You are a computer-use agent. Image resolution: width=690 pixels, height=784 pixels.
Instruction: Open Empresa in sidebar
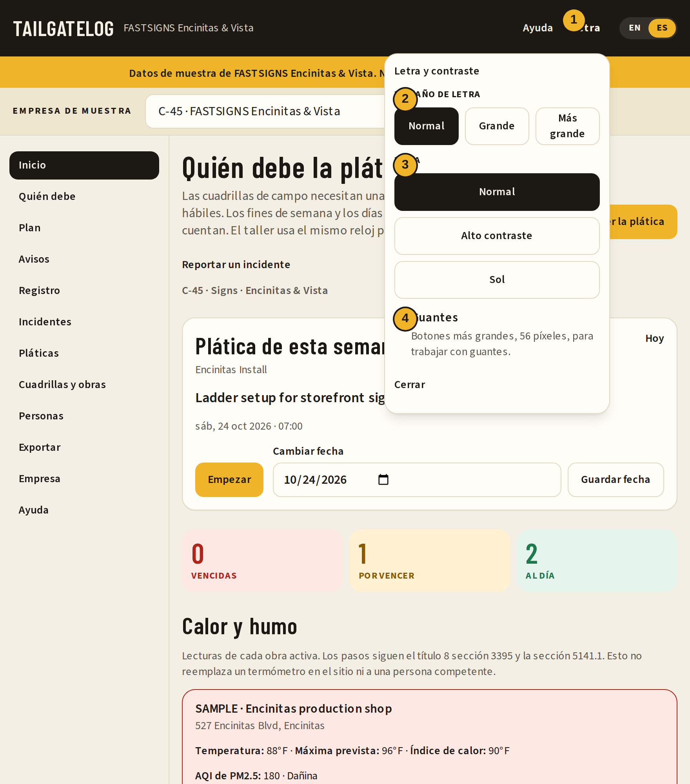(84, 479)
